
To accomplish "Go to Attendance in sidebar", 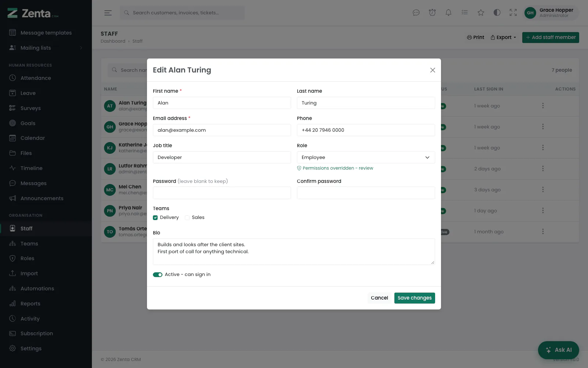I will pos(46,78).
